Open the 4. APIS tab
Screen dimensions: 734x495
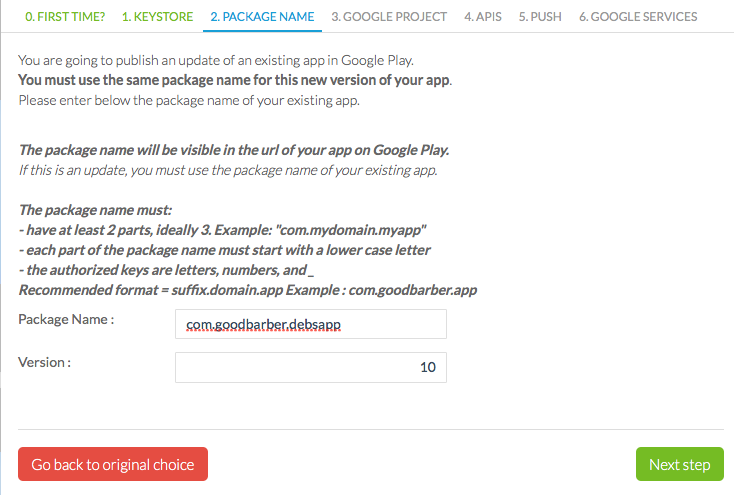(x=484, y=17)
